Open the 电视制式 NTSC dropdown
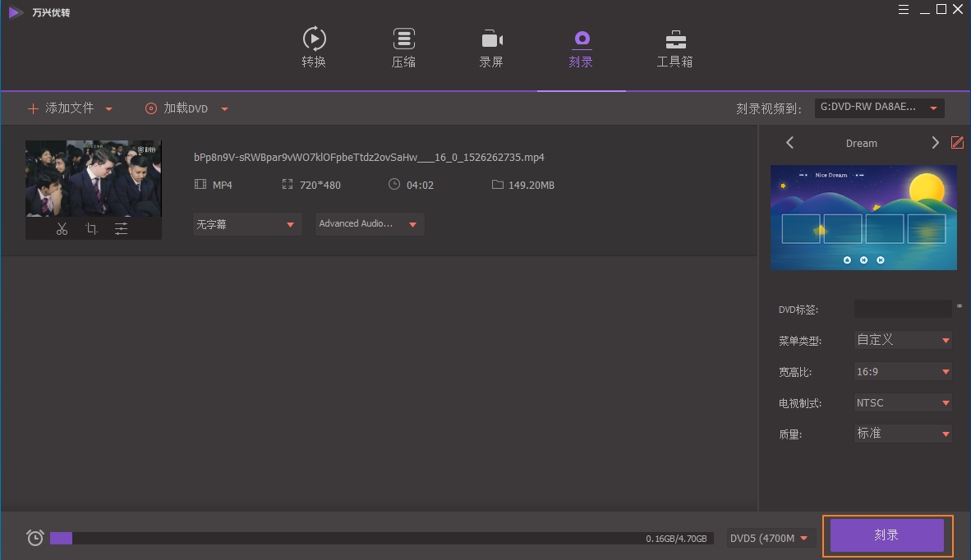The width and height of the screenshot is (971, 560). click(x=902, y=403)
